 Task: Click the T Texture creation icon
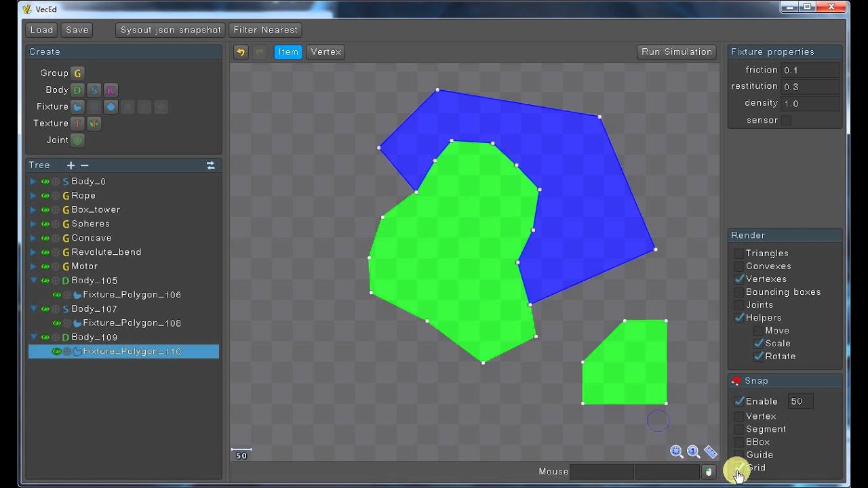pyautogui.click(x=77, y=123)
